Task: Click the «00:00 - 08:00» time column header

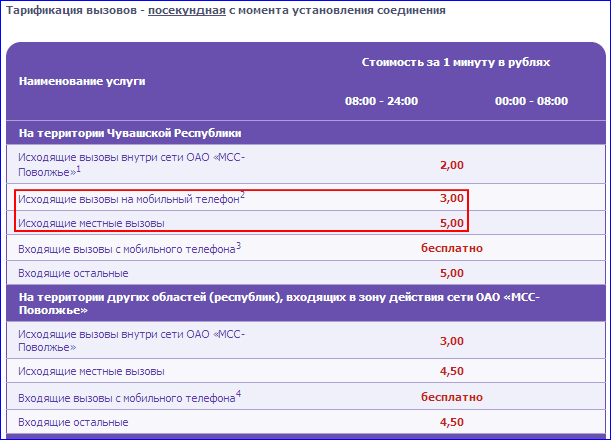Action: point(531,101)
